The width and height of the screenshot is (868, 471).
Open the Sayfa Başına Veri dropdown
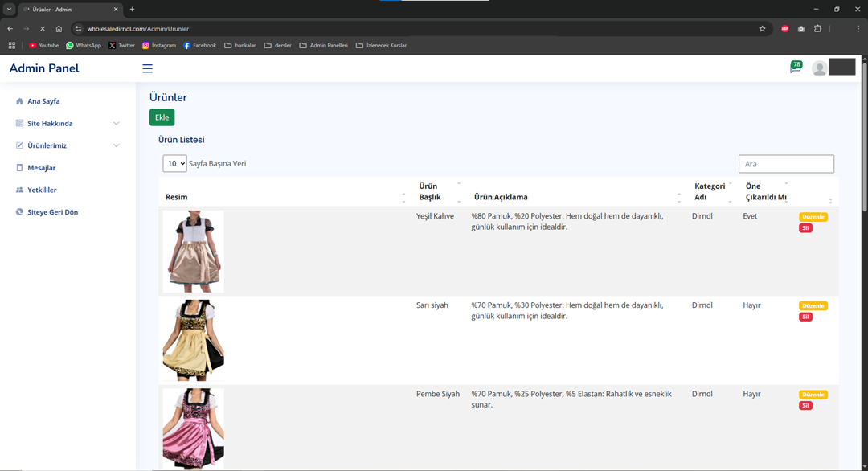pos(174,164)
